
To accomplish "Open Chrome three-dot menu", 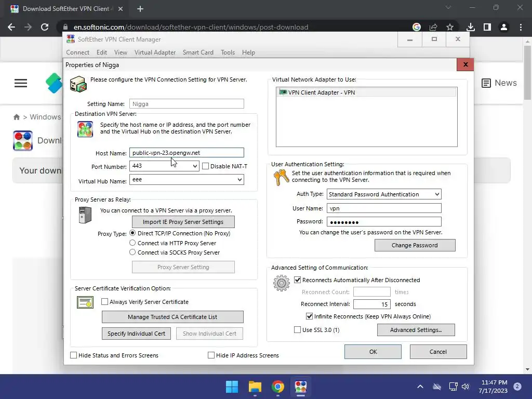I will [x=521, y=27].
